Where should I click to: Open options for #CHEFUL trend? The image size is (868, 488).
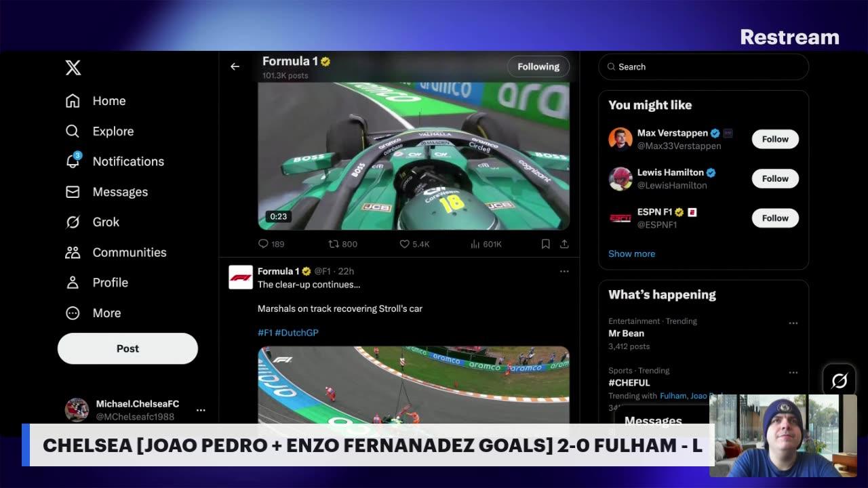click(793, 373)
